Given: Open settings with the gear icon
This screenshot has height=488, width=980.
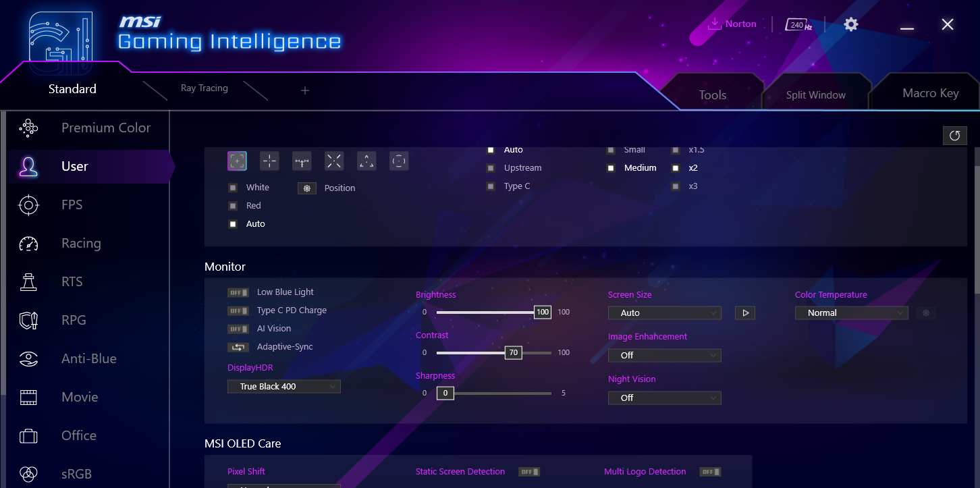Looking at the screenshot, I should [851, 24].
